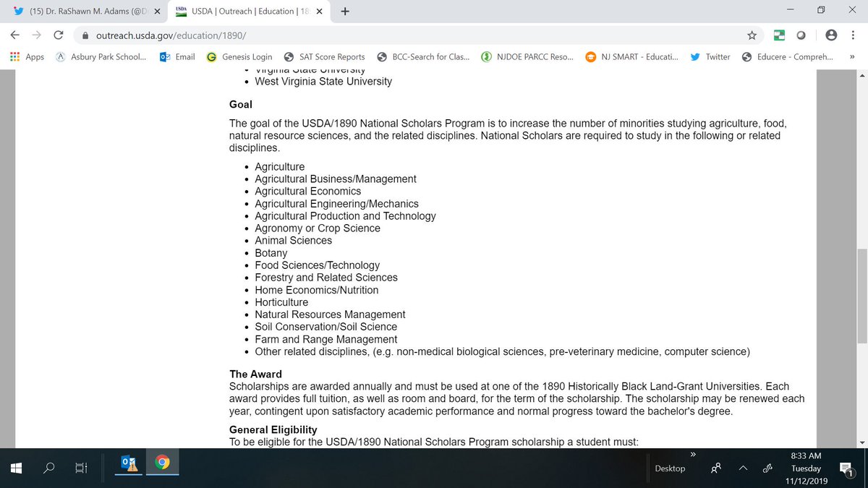Close the Dr. RaShawn M. Adams Twitter tab
This screenshot has width=868, height=488.
pos(157,12)
